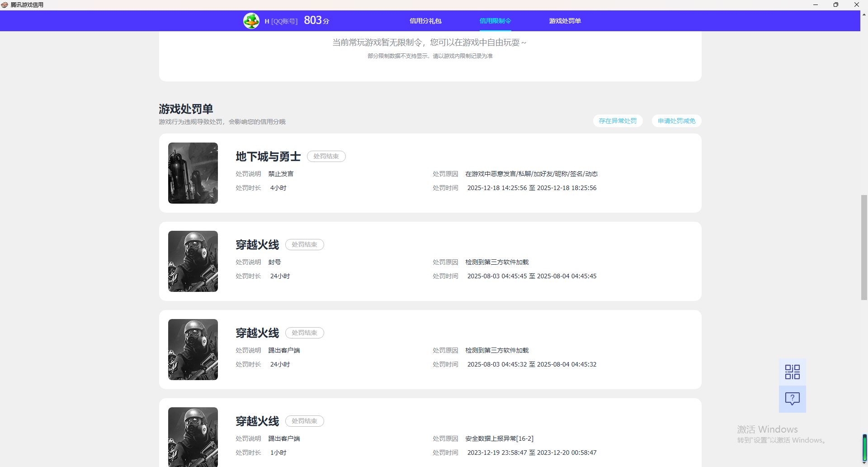This screenshot has width=868, height=467.
Task: Open the 地下城与勇士 game cover thumbnail
Action: [x=193, y=173]
